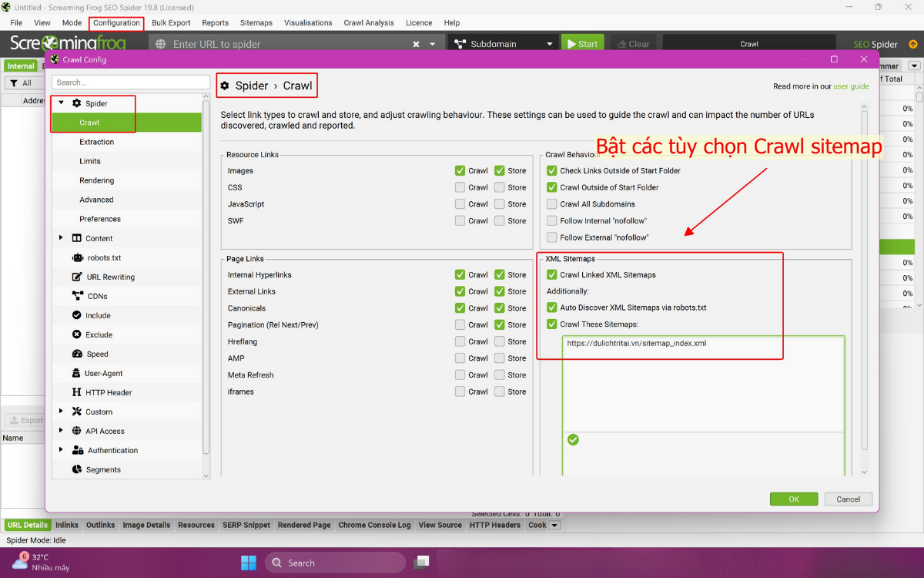The image size is (924, 578).
Task: Expand the Content section in the sidebar
Action: tap(62, 237)
